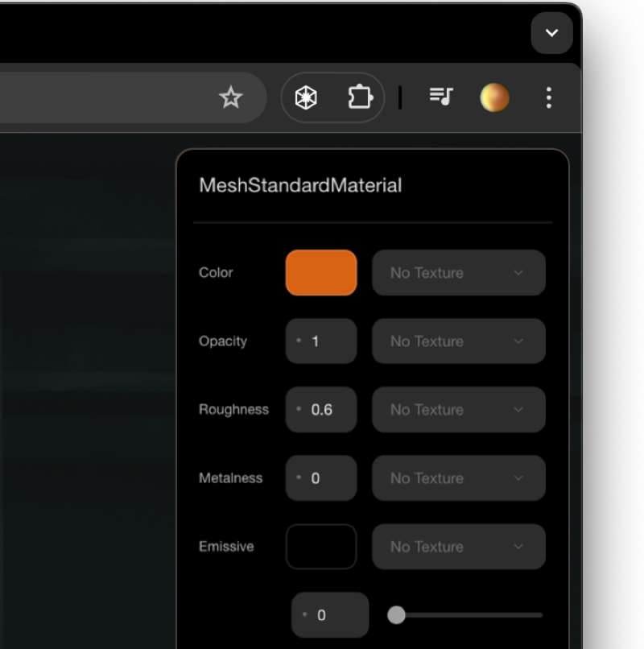The width and height of the screenshot is (644, 649).
Task: Click the Opacity property label
Action: pyautogui.click(x=223, y=341)
